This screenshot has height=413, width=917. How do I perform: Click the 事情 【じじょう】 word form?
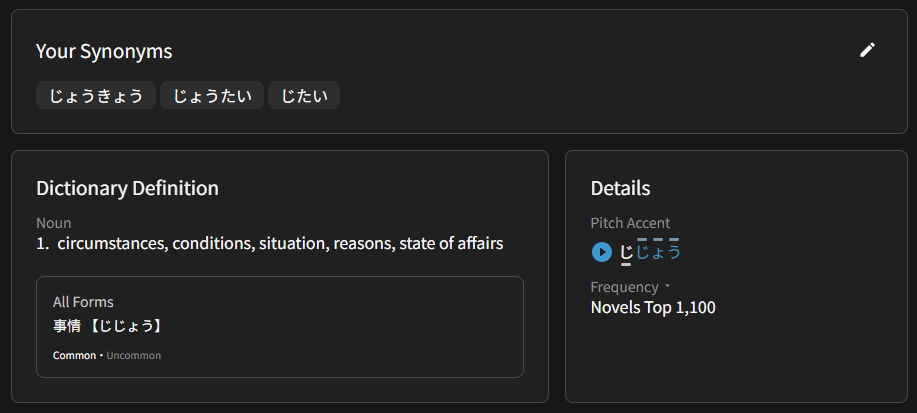click(x=107, y=326)
